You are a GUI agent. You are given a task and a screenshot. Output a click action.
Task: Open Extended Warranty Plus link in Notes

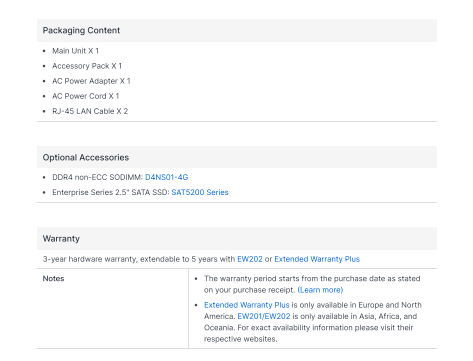tap(247, 305)
